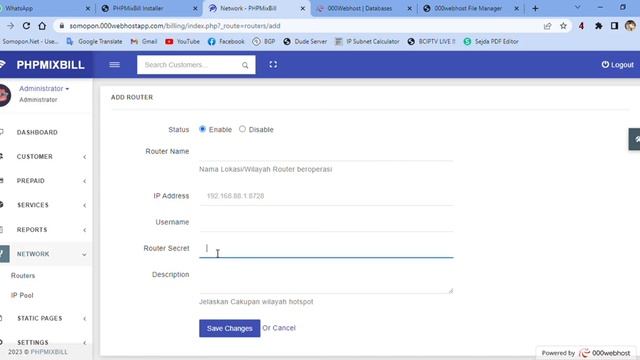Expand the Static Pages sidebar menu
This screenshot has width=640, height=360.
(46, 318)
